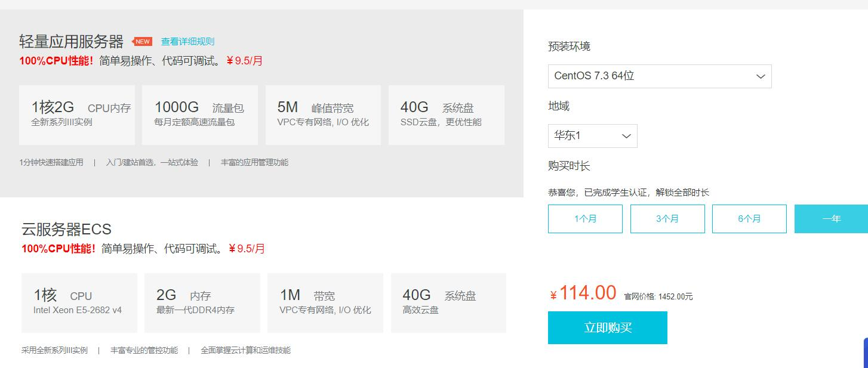Expand the CentOS 7.3 64位 dropdown
The height and width of the screenshot is (368, 868).
(x=660, y=76)
